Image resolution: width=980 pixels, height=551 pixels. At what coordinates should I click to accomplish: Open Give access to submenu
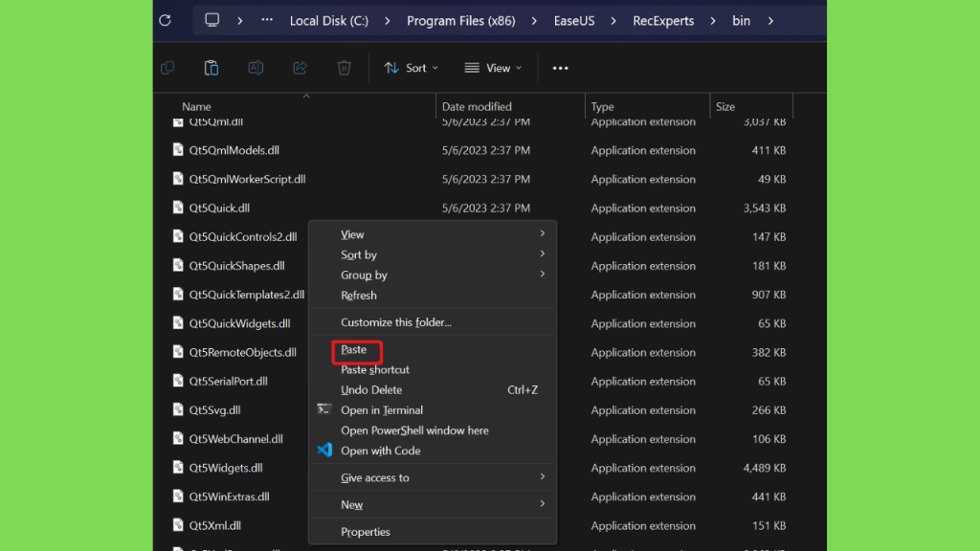[433, 477]
